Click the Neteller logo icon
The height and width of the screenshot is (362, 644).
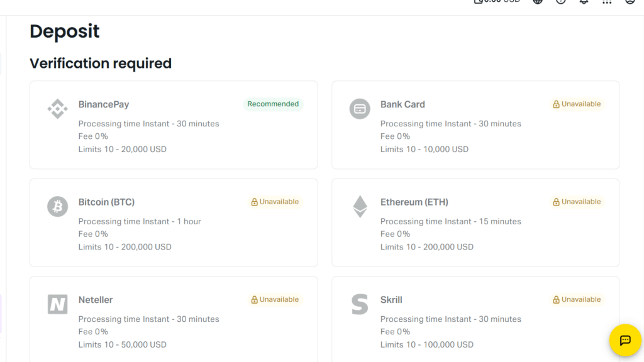pyautogui.click(x=57, y=304)
